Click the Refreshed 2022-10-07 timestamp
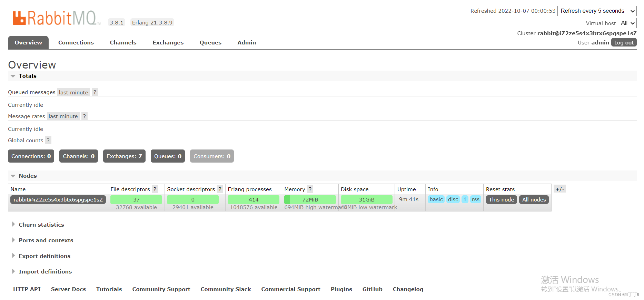This screenshot has height=300, width=644. coord(513,11)
